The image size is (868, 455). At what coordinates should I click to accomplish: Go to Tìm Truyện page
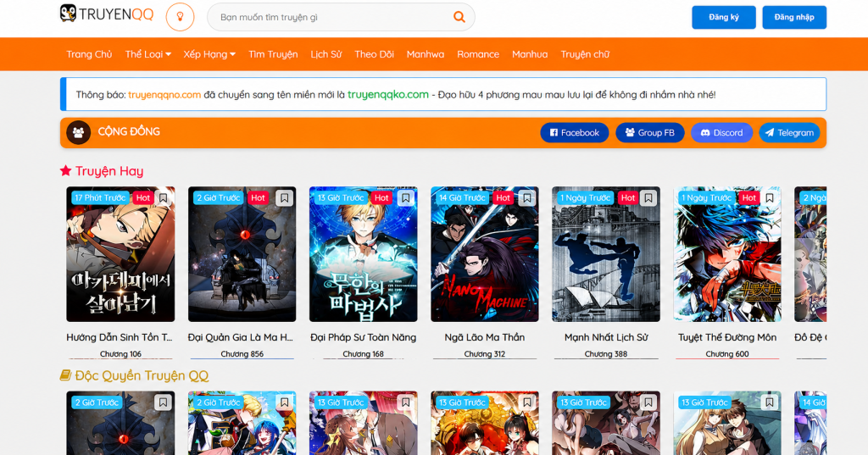(x=273, y=54)
